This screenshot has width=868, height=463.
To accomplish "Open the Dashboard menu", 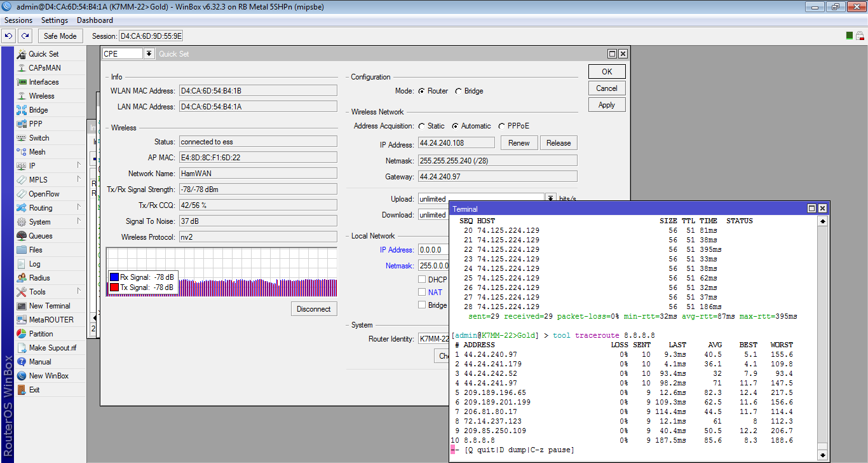I will 95,20.
